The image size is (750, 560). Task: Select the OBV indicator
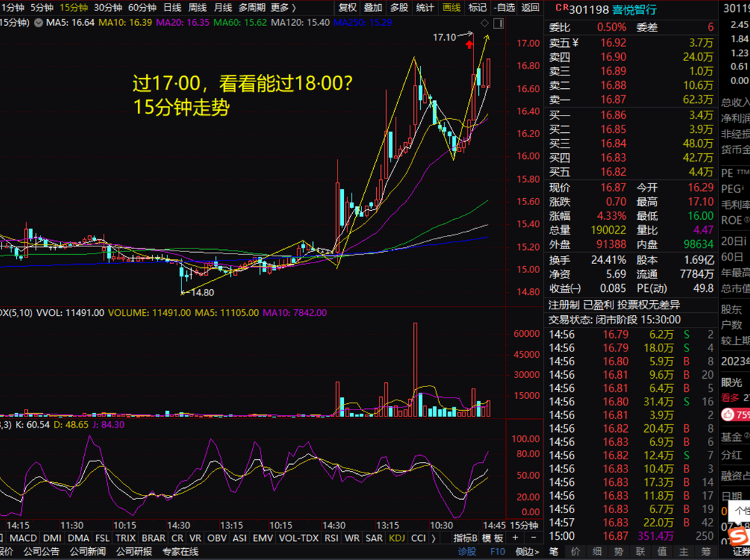pos(216,538)
